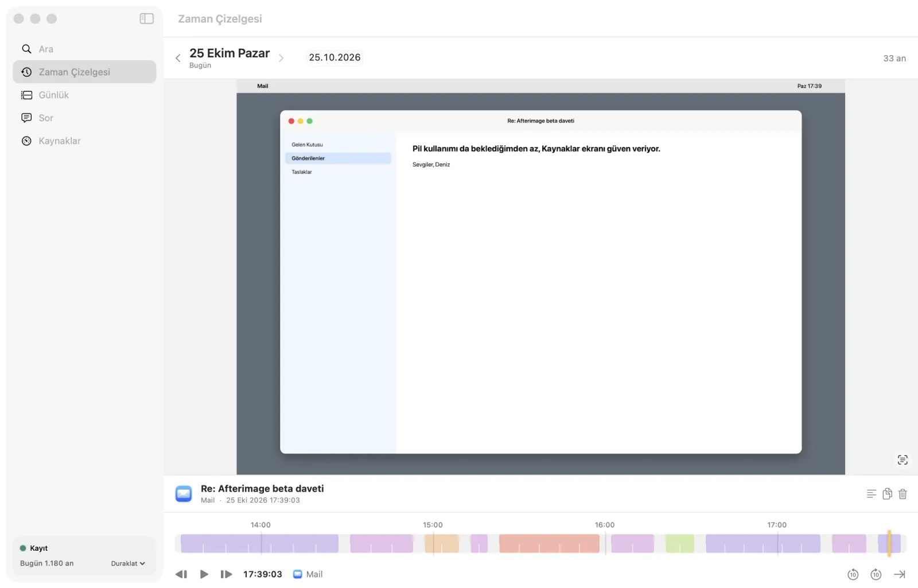The width and height of the screenshot is (918, 588).
Task: Toggle the sidebar panel icon
Action: 147,19
